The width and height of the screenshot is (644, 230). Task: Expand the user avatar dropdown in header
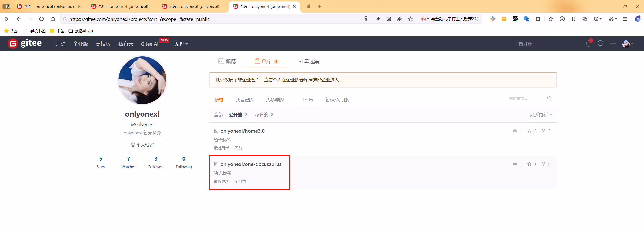627,44
